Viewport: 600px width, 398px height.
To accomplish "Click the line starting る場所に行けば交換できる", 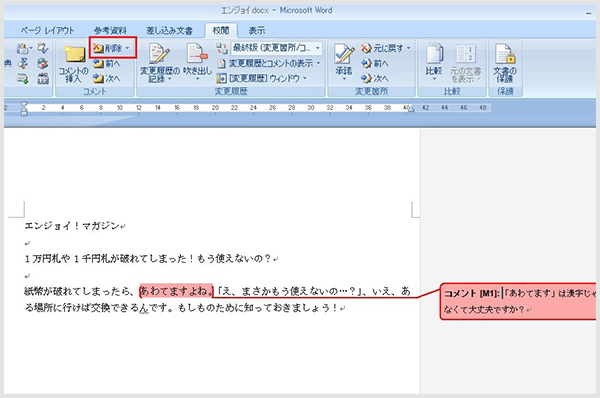I will [182, 308].
